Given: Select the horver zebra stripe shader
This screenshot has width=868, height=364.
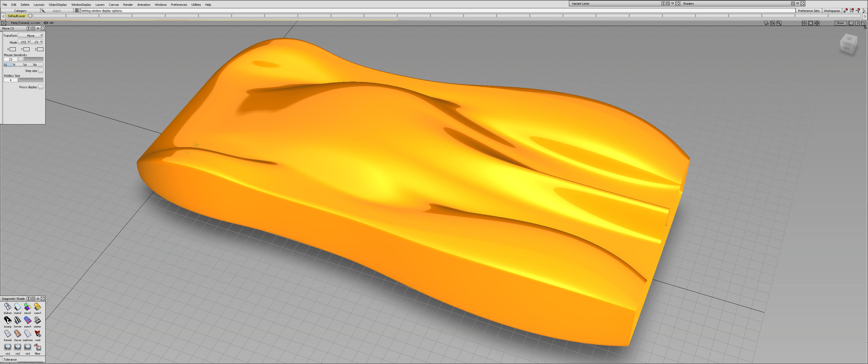Looking at the screenshot, I should (17, 320).
